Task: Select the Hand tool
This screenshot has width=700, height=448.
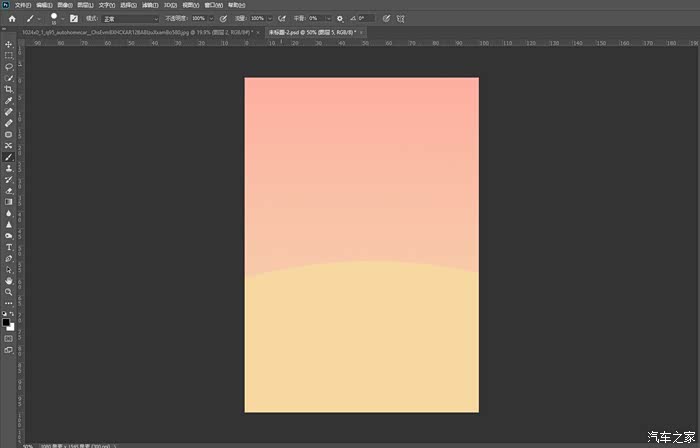Action: tap(9, 281)
